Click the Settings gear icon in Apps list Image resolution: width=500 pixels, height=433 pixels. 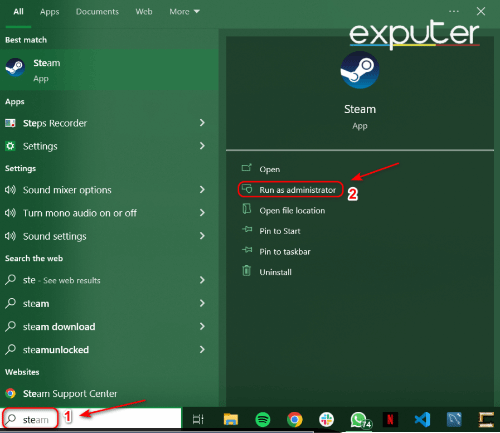pyautogui.click(x=10, y=146)
